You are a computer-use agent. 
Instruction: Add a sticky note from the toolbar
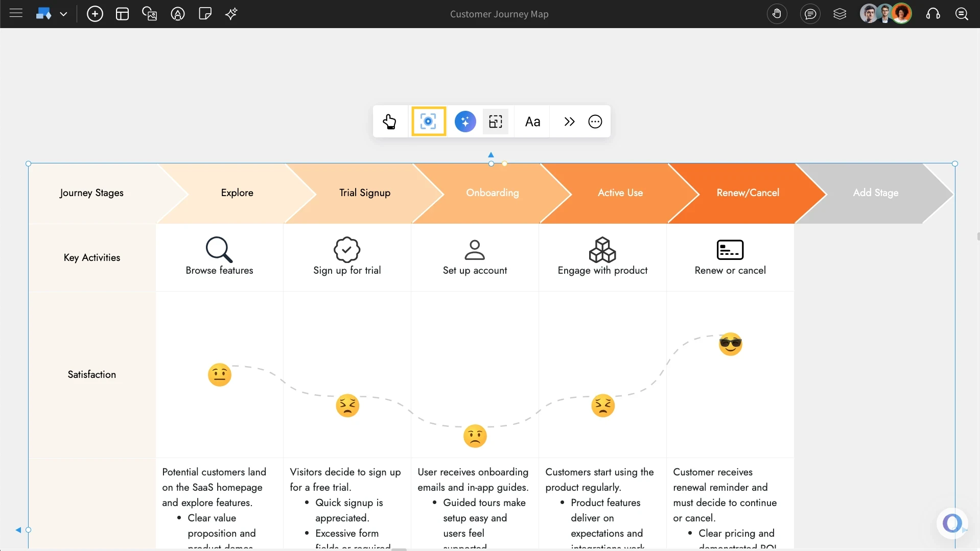205,14
